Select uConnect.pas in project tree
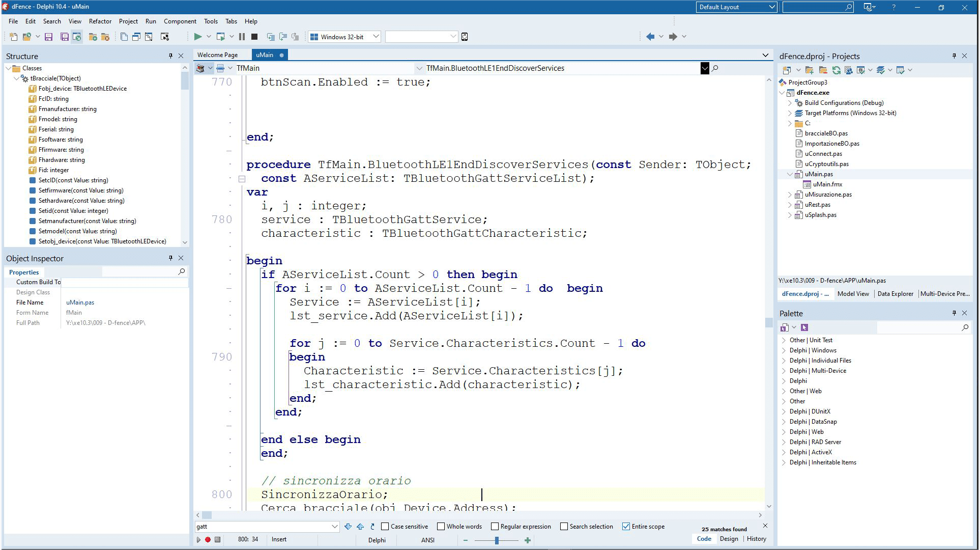 (823, 154)
